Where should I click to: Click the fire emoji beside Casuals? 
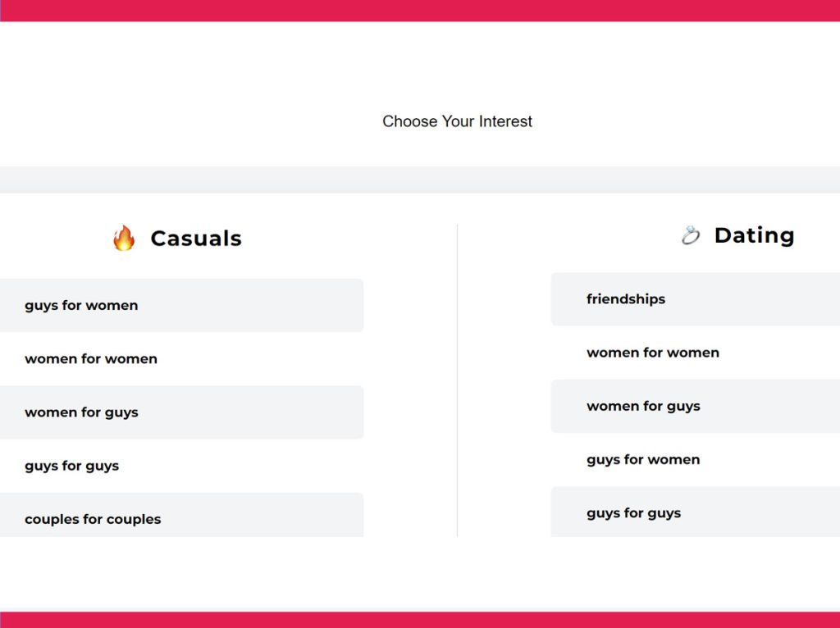pyautogui.click(x=125, y=238)
